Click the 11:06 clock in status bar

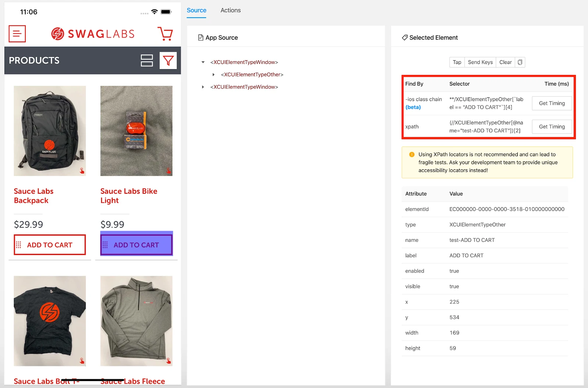pos(29,12)
